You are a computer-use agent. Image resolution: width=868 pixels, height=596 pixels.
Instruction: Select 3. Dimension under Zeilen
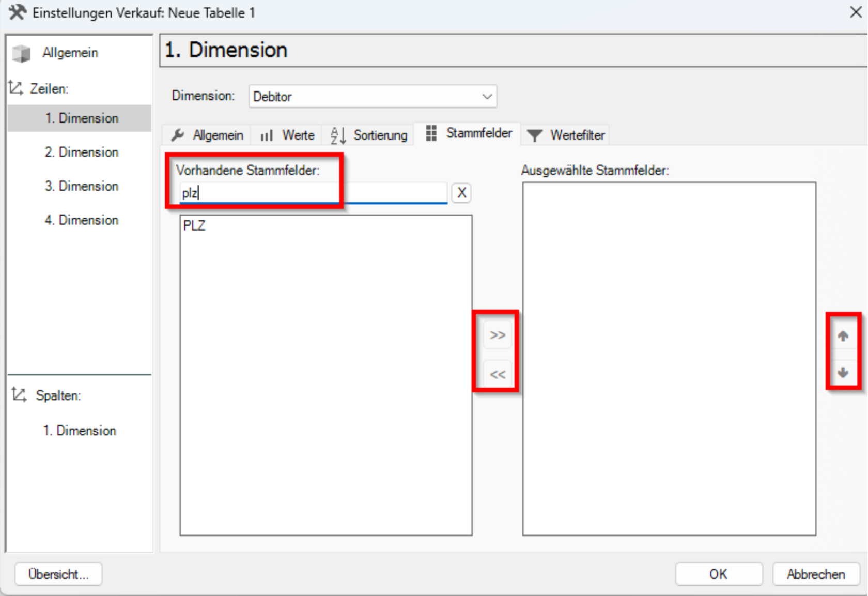click(x=81, y=186)
